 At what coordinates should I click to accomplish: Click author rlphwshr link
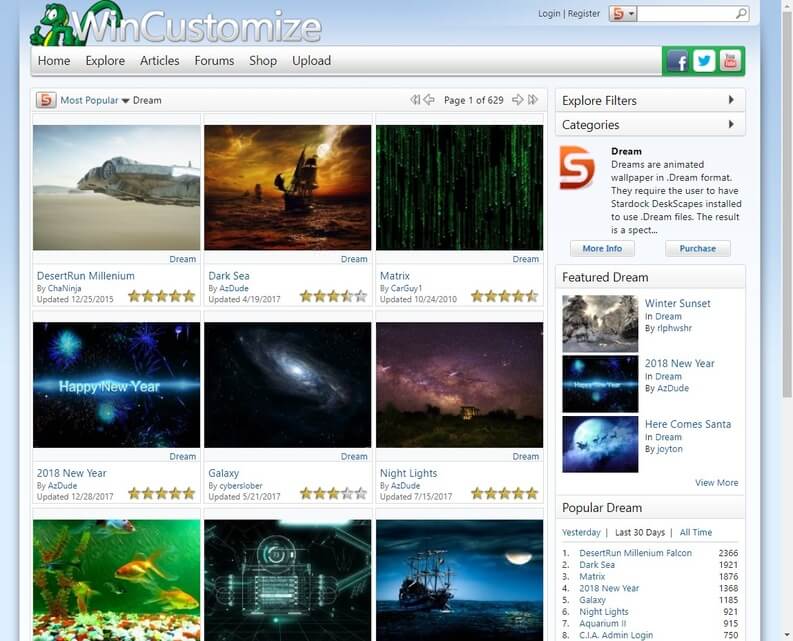[674, 328]
